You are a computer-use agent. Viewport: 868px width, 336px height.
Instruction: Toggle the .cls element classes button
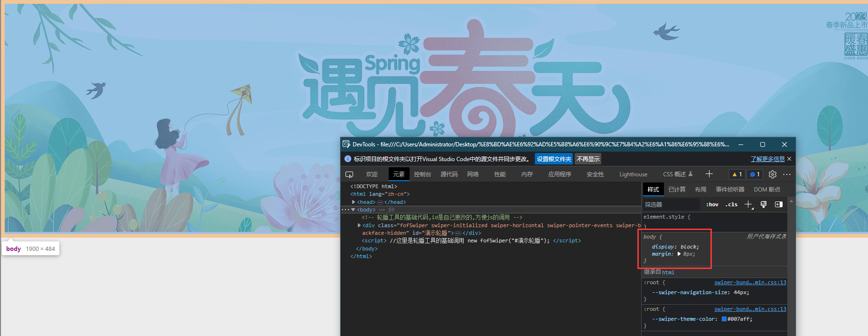click(x=731, y=204)
